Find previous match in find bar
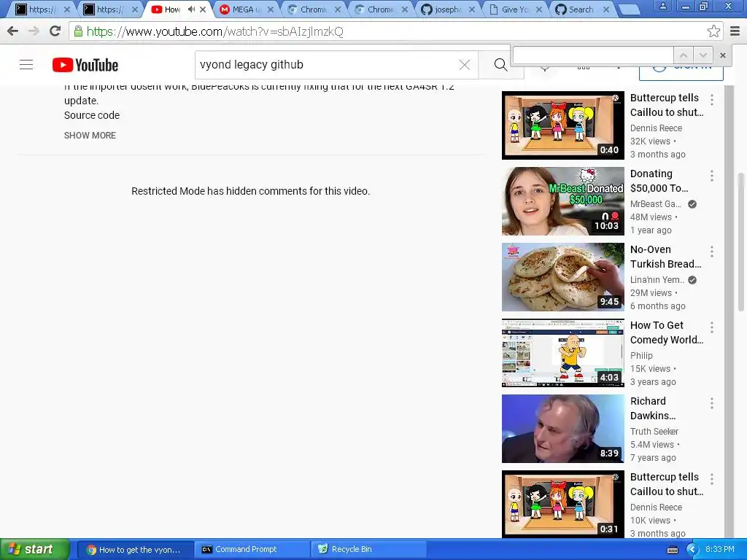Viewport: 747px width, 560px height. coord(683,55)
